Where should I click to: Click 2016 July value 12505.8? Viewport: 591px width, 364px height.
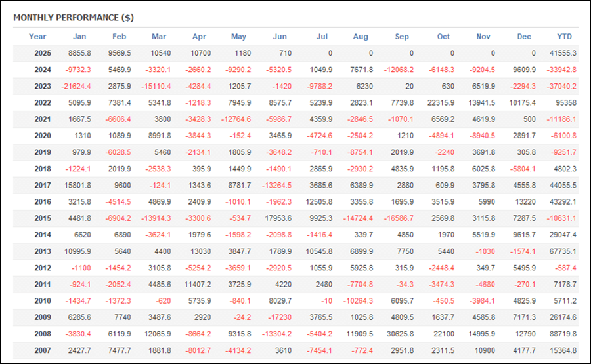[319, 202]
